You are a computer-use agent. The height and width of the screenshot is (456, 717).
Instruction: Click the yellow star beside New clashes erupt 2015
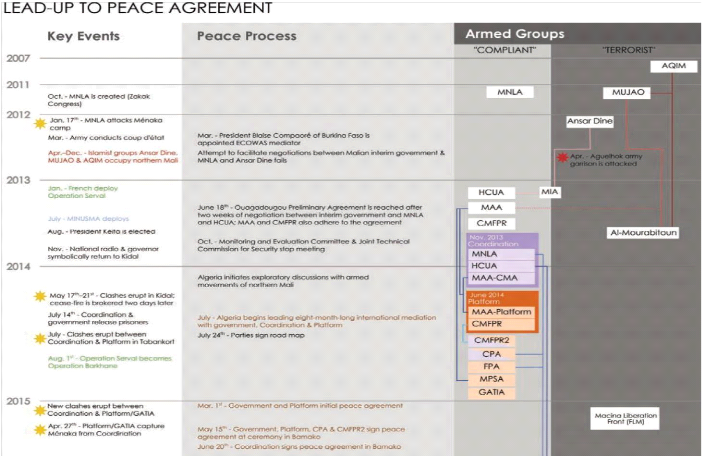tap(40, 410)
